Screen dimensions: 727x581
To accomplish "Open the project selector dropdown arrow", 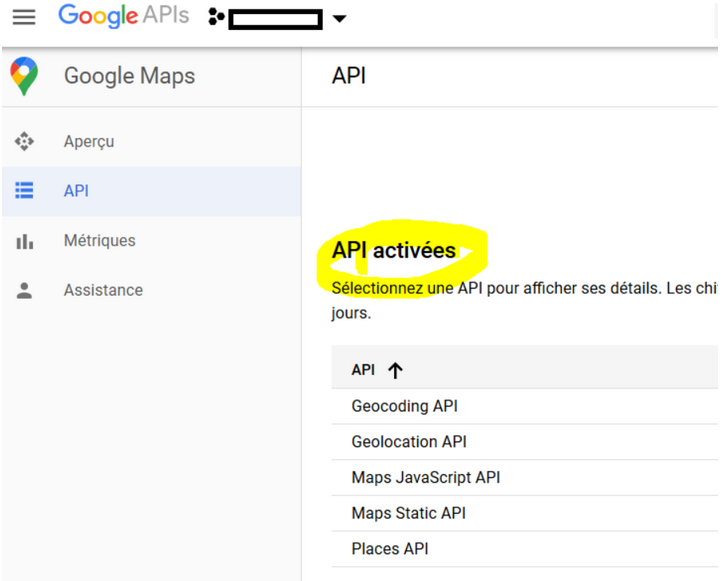I will point(339,19).
